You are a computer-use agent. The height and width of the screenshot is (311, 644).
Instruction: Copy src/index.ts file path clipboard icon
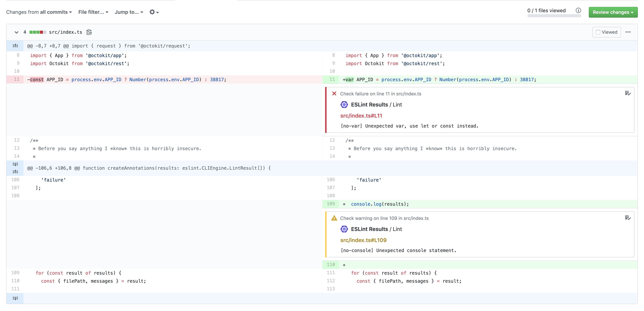pos(89,32)
